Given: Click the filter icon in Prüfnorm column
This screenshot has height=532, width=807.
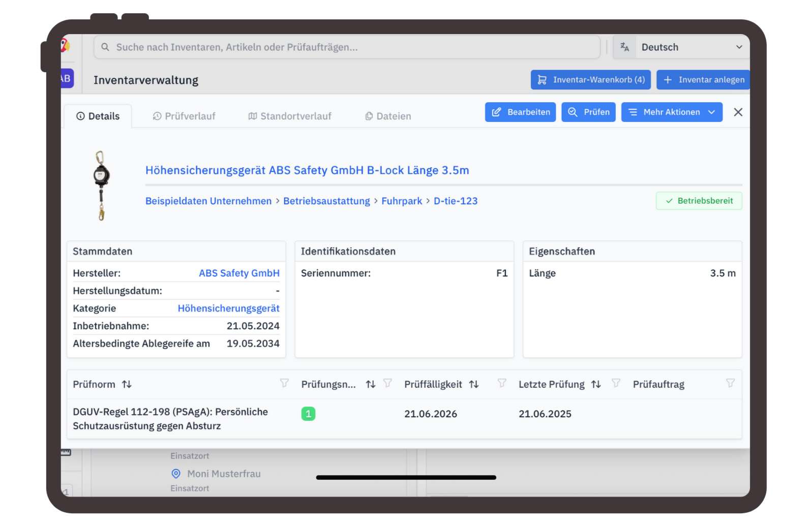Looking at the screenshot, I should click(x=284, y=383).
